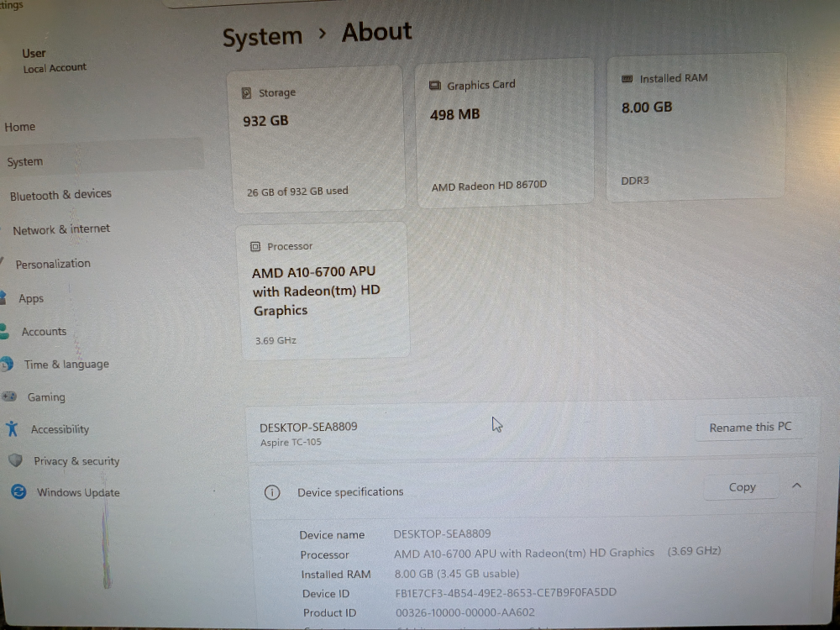Click the '26 GB of 932 GB used' text
This screenshot has width=840, height=630.
click(297, 192)
